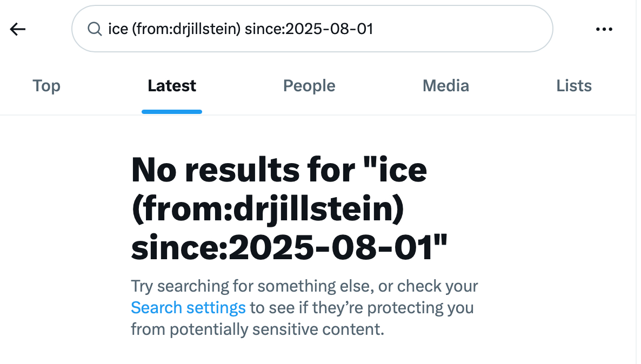Switch to the Top tab
The width and height of the screenshot is (641, 364).
pyautogui.click(x=46, y=86)
